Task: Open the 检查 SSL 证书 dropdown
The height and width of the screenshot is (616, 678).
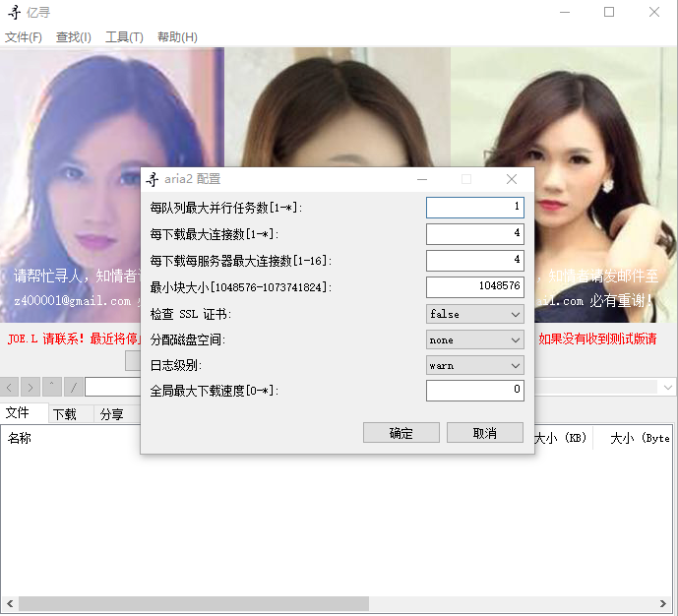Action: [x=475, y=314]
